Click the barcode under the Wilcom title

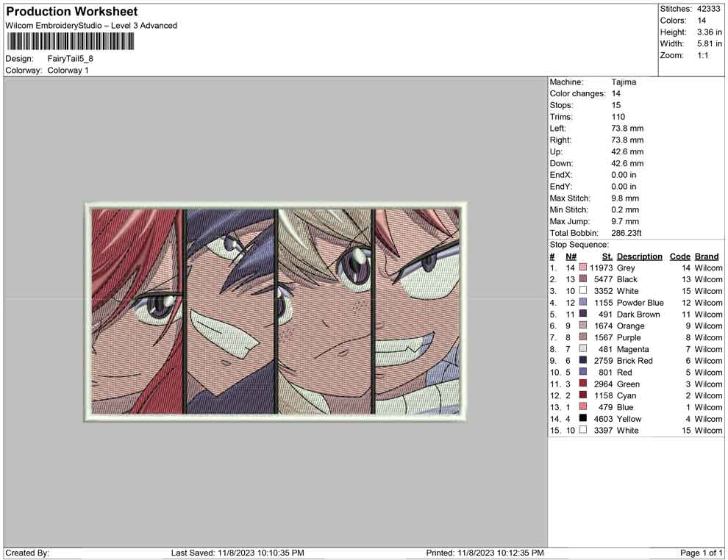(70, 42)
